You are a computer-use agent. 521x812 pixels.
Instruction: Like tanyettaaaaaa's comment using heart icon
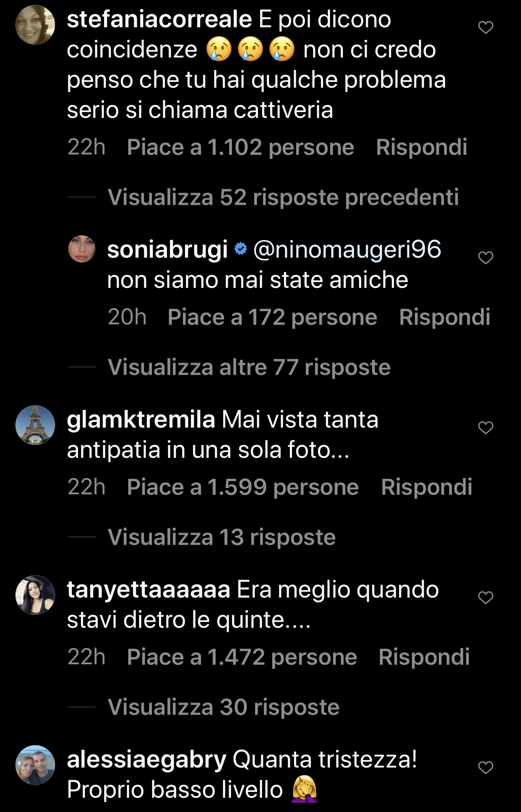coord(485,598)
